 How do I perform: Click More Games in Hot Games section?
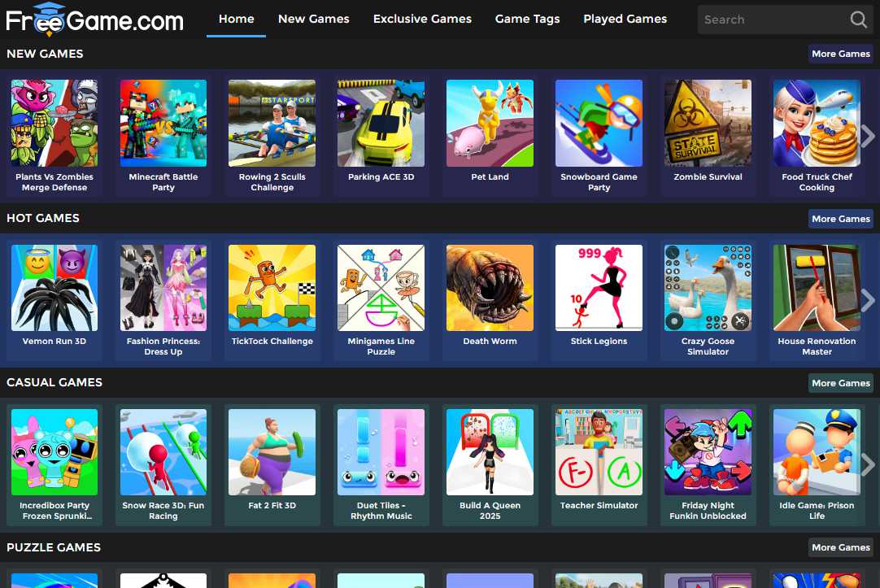coord(840,219)
